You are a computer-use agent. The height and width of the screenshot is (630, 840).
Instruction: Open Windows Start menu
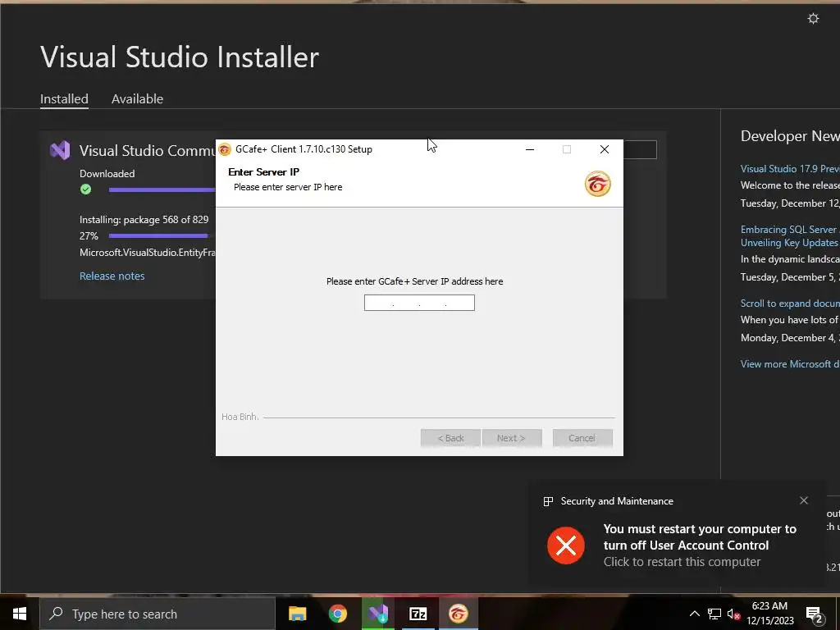click(x=20, y=614)
